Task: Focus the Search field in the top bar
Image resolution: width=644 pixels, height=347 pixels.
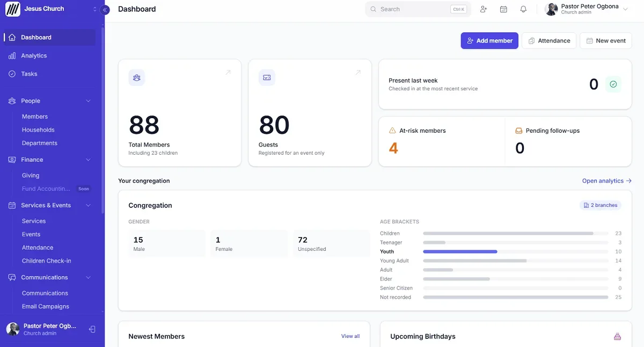Action: (x=418, y=9)
